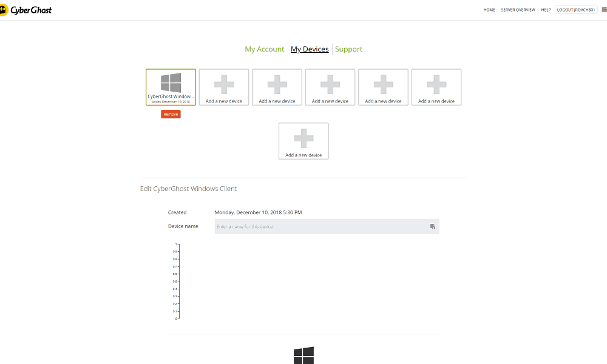This screenshot has height=364, width=607.
Task: Switch to the Support tab
Action: 349,49
